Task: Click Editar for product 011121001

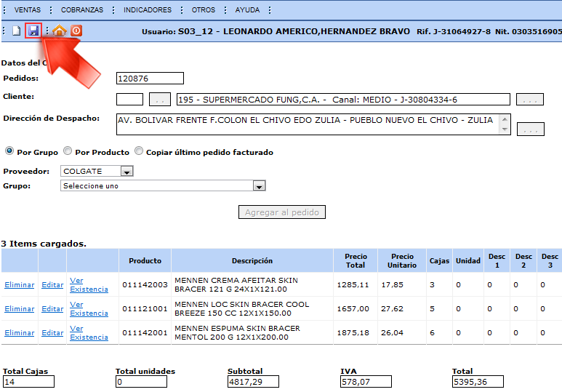Action: (x=52, y=309)
